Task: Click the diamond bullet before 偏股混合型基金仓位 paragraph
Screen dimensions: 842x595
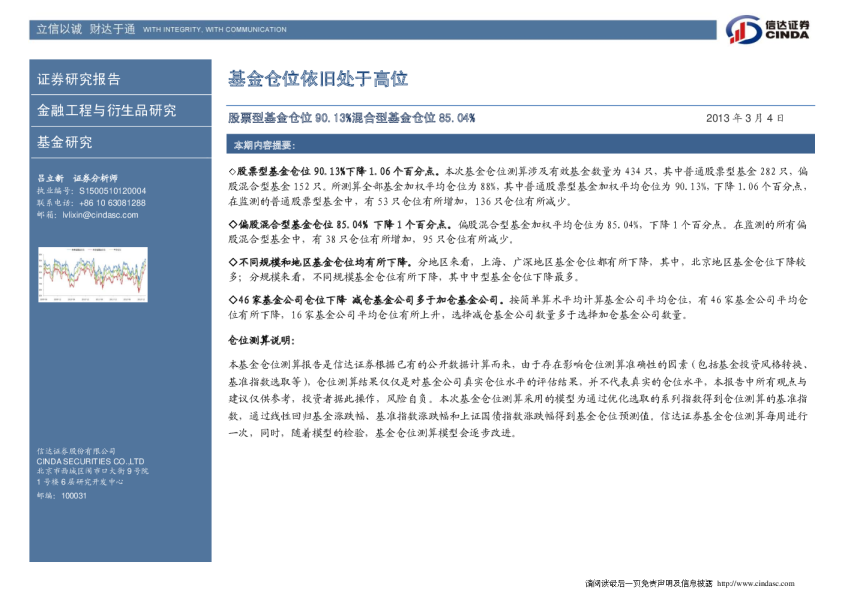Action: pyautogui.click(x=233, y=226)
